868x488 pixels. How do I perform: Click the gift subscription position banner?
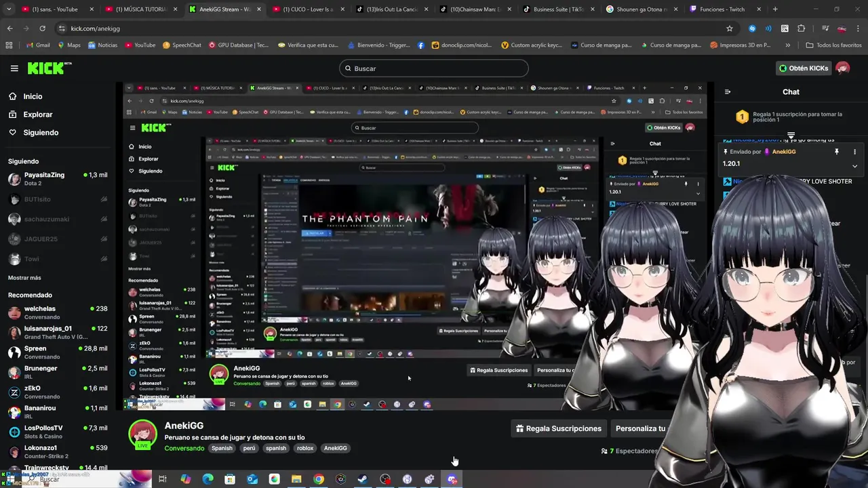(791, 118)
